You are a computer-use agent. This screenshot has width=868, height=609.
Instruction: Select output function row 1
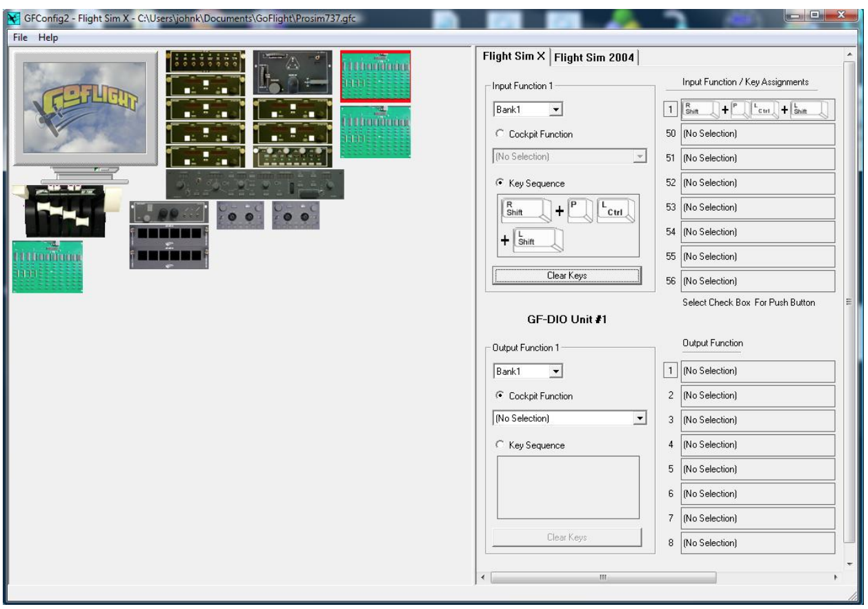pyautogui.click(x=758, y=371)
